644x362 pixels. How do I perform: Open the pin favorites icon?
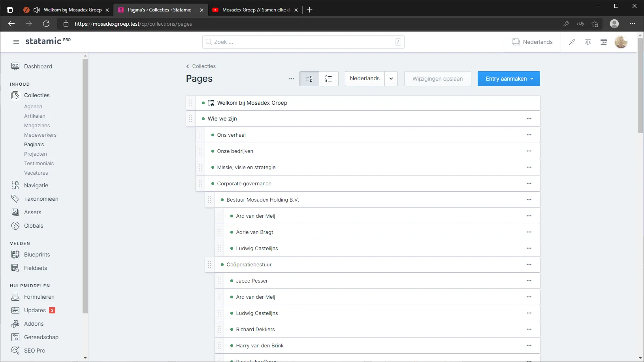pos(572,42)
